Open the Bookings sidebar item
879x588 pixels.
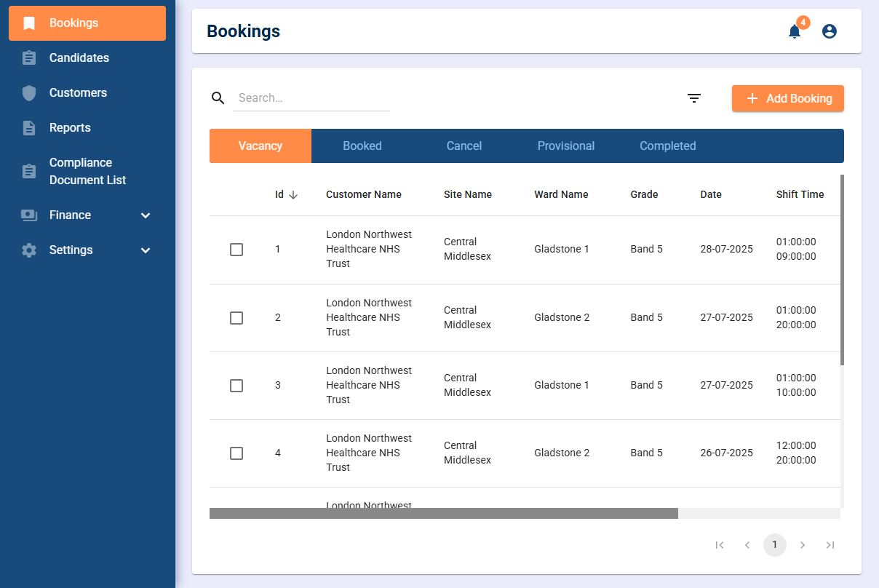coord(87,23)
